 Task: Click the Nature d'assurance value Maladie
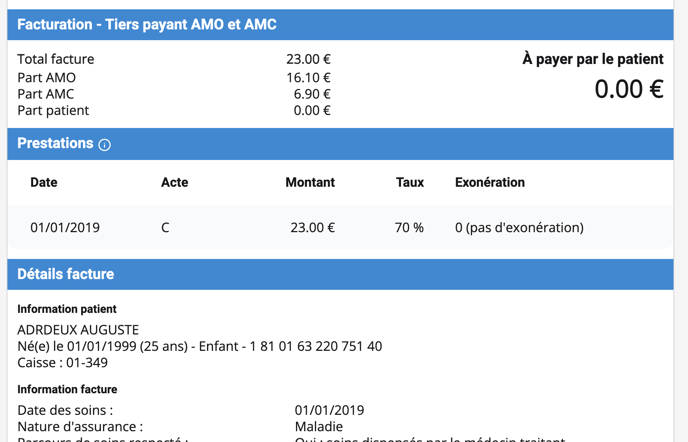click(x=319, y=427)
